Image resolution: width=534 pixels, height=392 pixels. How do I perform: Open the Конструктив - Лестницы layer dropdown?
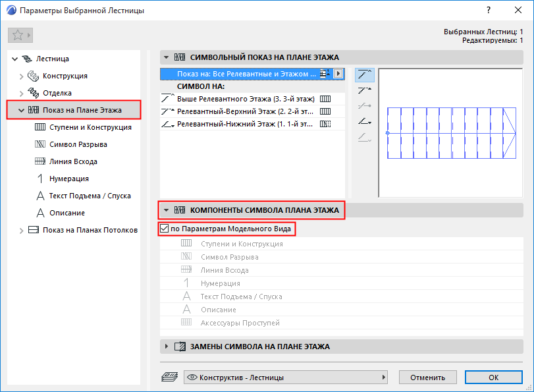(285, 378)
